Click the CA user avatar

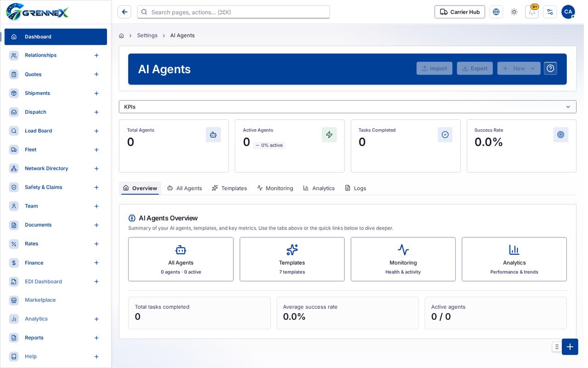click(568, 12)
